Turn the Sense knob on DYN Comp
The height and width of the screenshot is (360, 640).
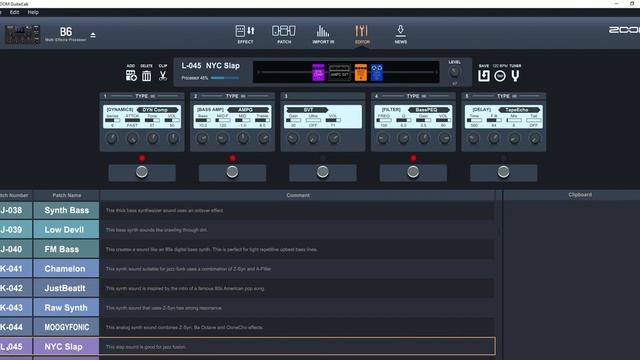pos(112,138)
